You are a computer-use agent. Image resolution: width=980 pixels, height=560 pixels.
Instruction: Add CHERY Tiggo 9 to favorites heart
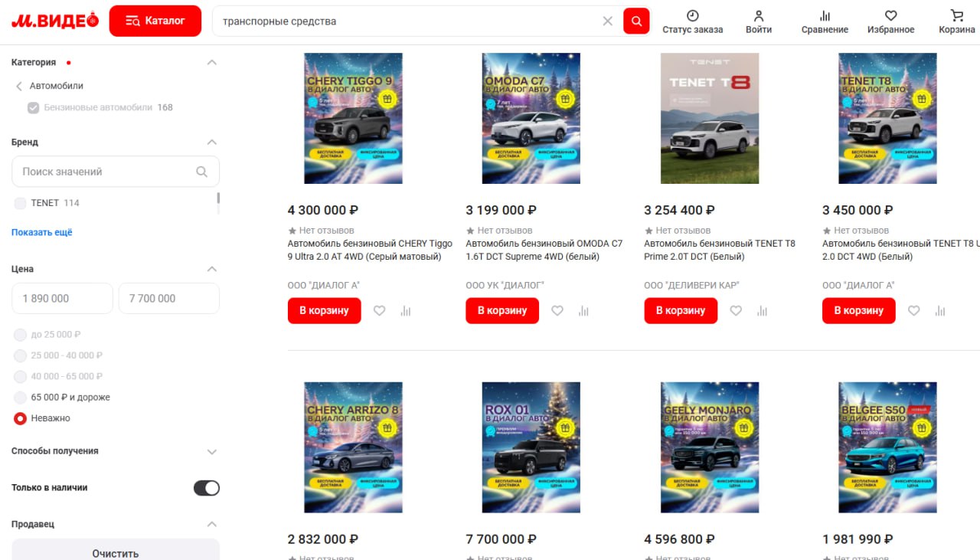380,311
